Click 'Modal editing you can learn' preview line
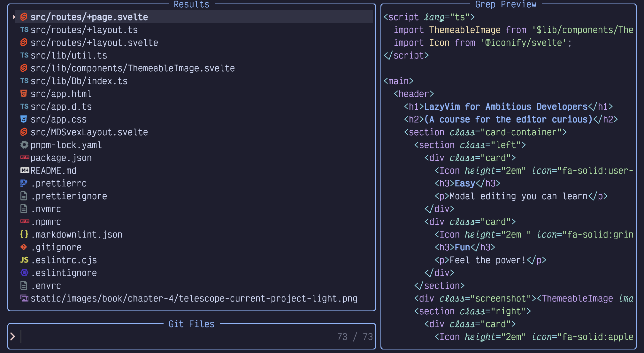Viewport: 644px width, 353px height. pos(518,196)
